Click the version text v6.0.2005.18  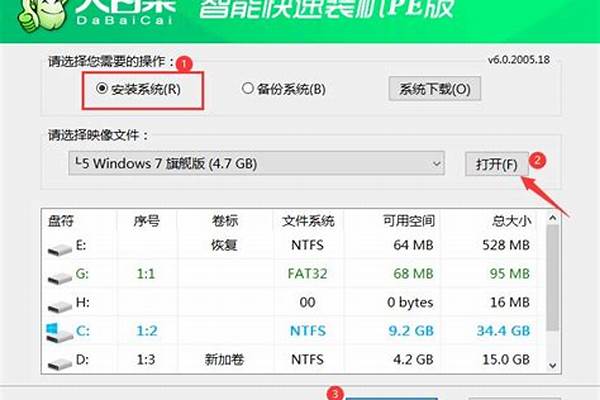pos(518,60)
